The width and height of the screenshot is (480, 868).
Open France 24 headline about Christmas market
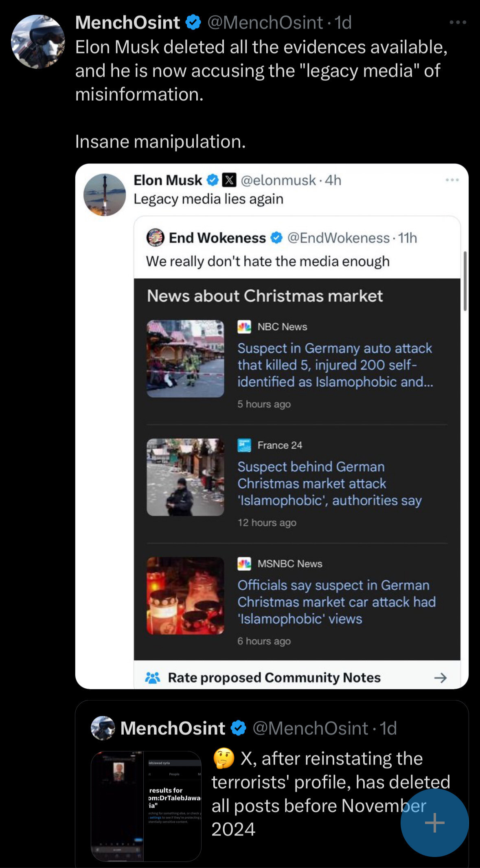point(329,483)
